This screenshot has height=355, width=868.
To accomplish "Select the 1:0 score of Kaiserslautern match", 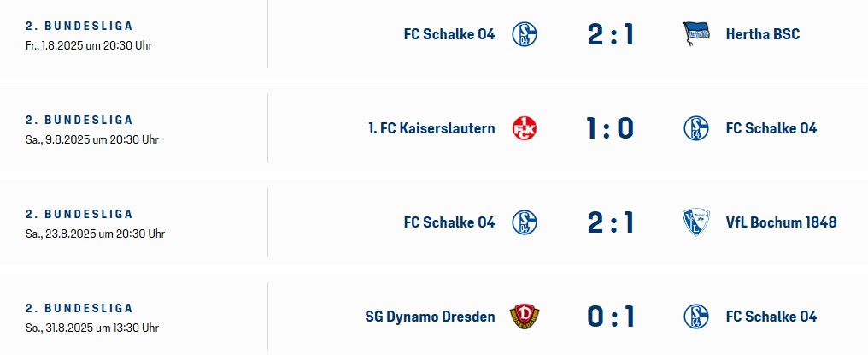I will (x=610, y=128).
